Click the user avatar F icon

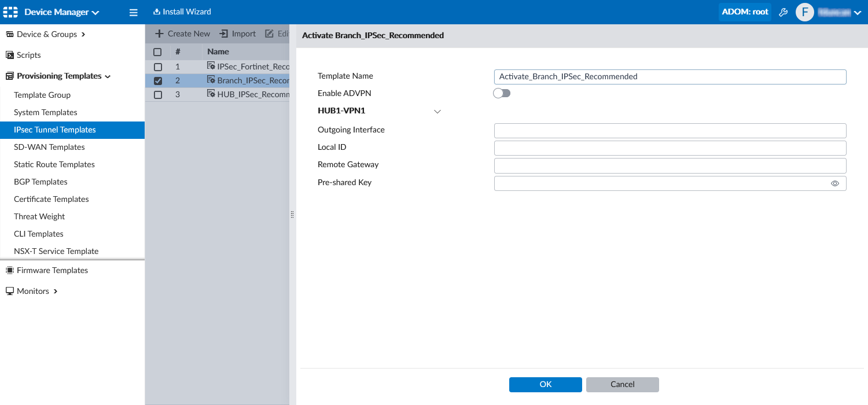point(804,12)
